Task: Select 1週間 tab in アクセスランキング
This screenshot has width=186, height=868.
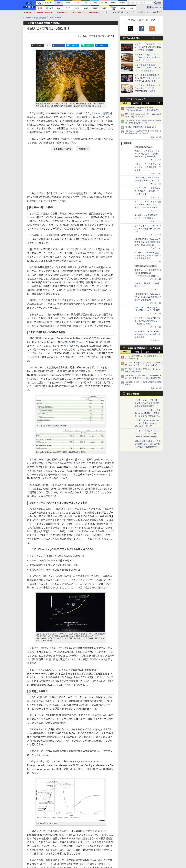Action: click(147, 103)
